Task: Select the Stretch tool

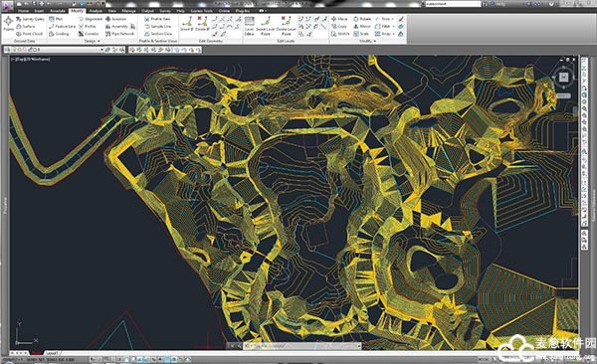Action: [340, 34]
